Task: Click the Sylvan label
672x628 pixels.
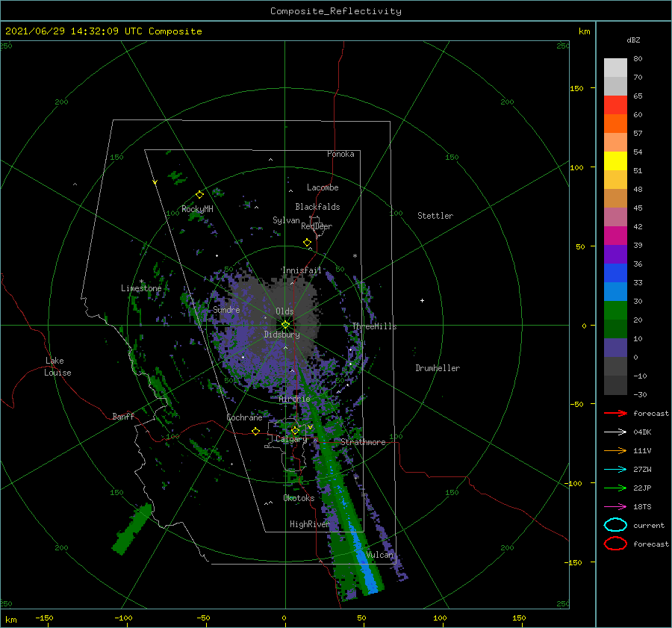Action: click(286, 220)
